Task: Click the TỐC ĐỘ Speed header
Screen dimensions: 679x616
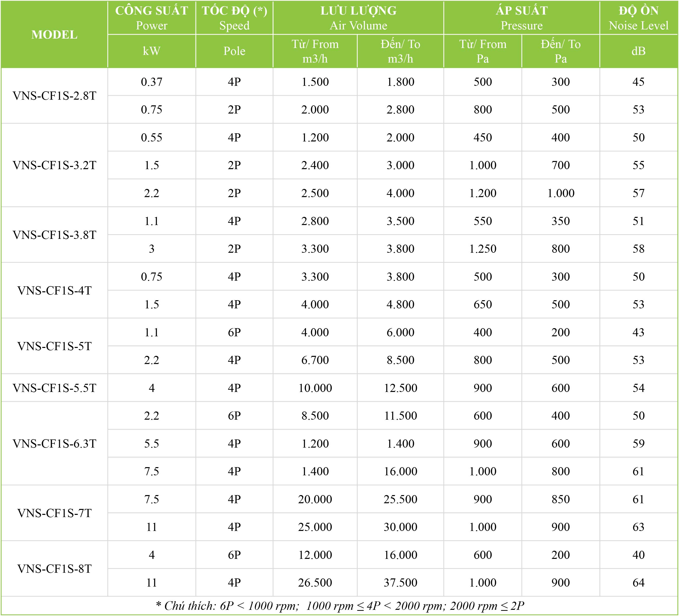Action: 234,18
